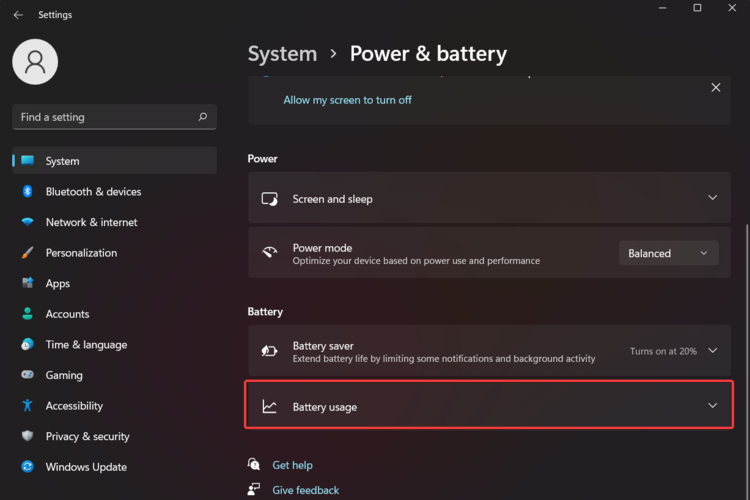Viewport: 750px width, 500px height.
Task: Expand the Screen and sleep section
Action: [x=712, y=198]
